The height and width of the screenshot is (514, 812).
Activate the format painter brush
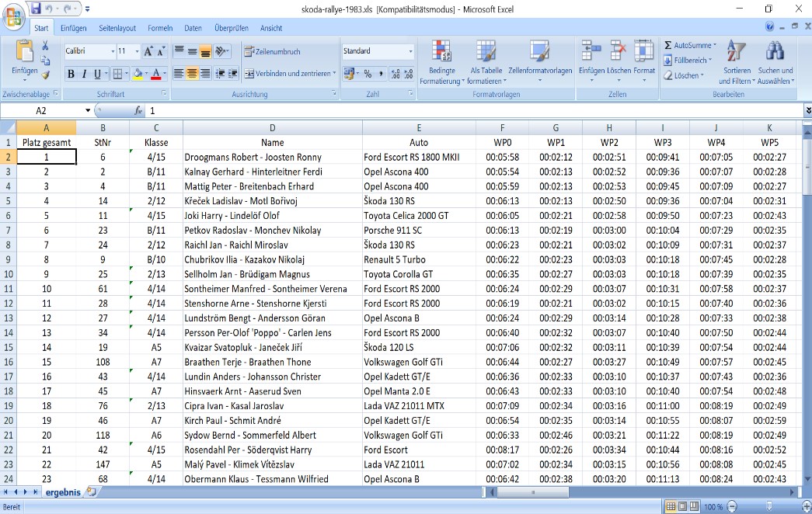pos(45,75)
